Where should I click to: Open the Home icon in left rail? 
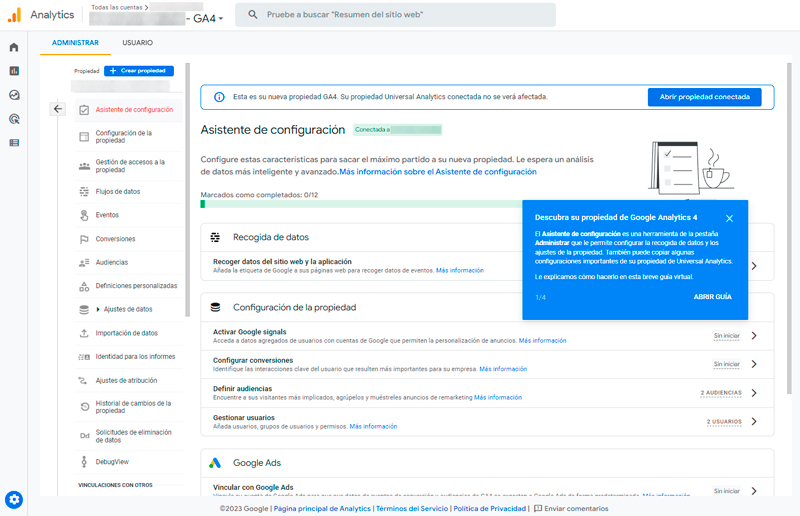14,47
